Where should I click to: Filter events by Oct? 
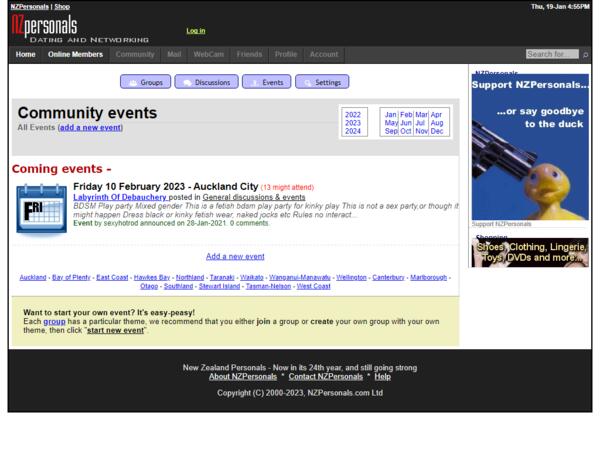[406, 131]
